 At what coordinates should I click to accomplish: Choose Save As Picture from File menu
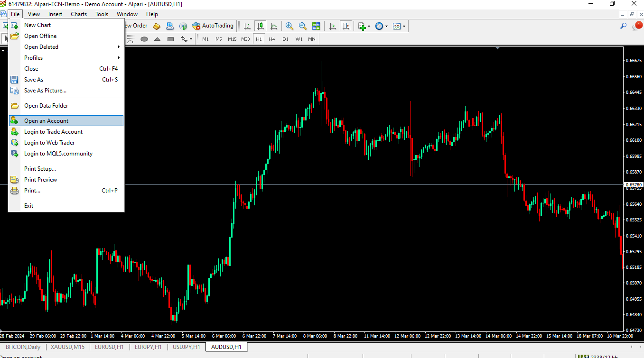pos(45,91)
